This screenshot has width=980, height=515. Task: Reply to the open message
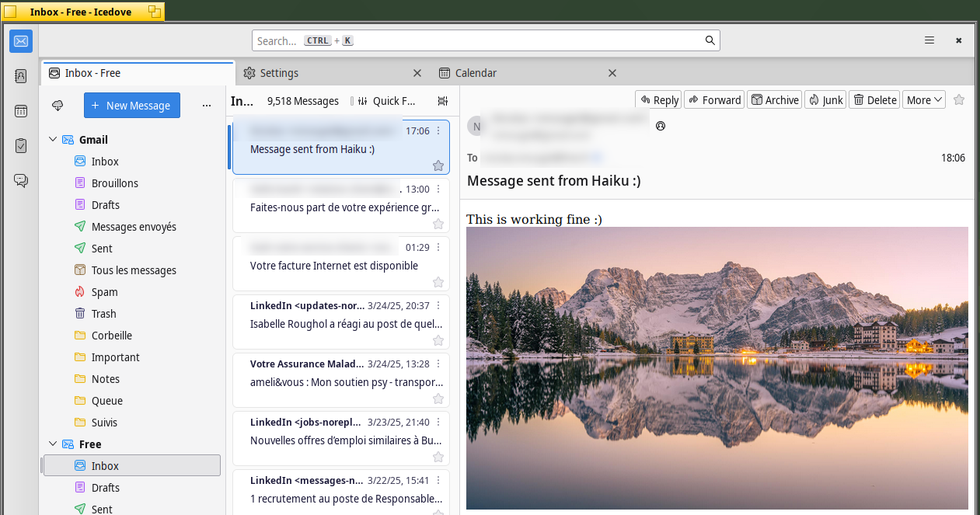coord(659,99)
